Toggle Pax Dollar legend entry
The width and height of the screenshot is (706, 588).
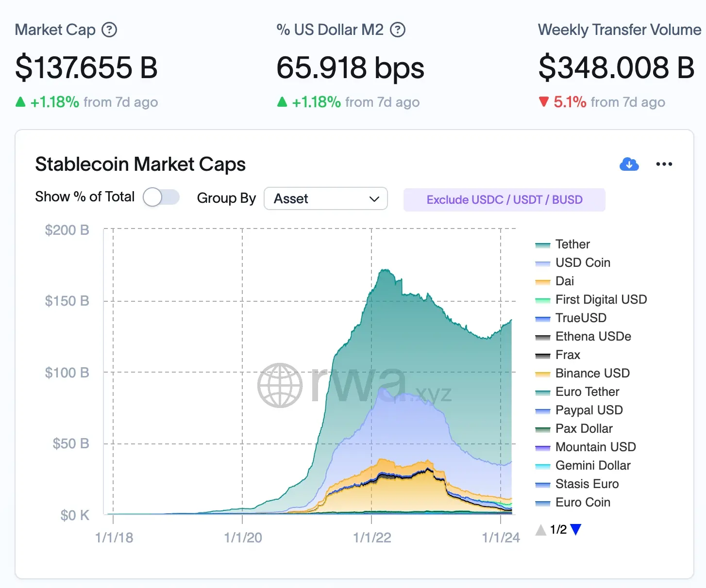[573, 428]
